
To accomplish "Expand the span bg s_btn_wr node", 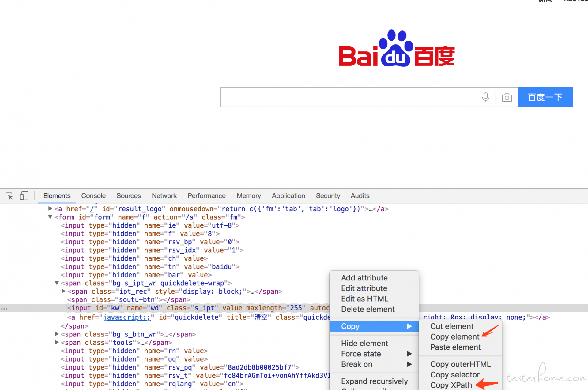I will coord(57,334).
